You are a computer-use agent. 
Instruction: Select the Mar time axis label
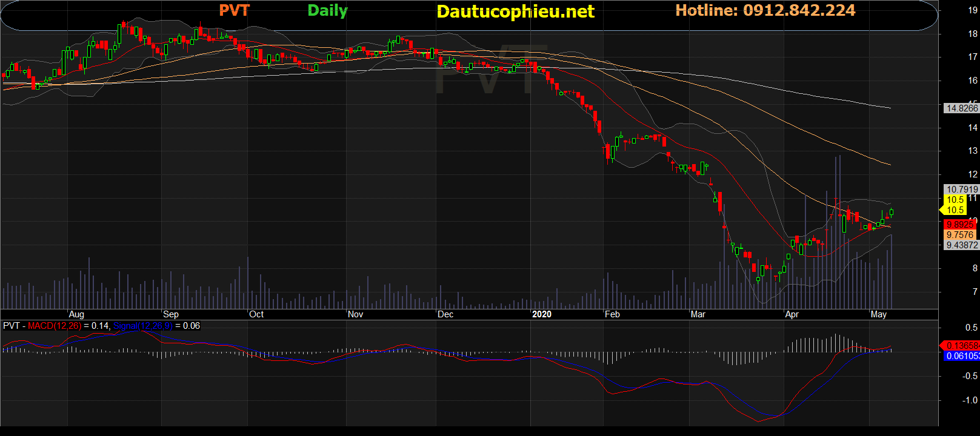coord(698,314)
